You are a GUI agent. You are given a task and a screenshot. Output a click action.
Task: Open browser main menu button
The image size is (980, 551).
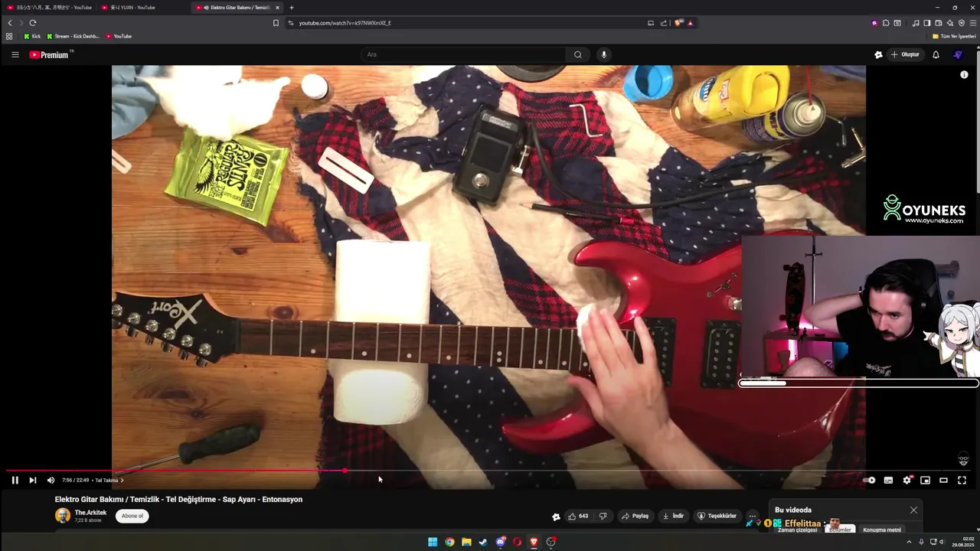coord(972,23)
